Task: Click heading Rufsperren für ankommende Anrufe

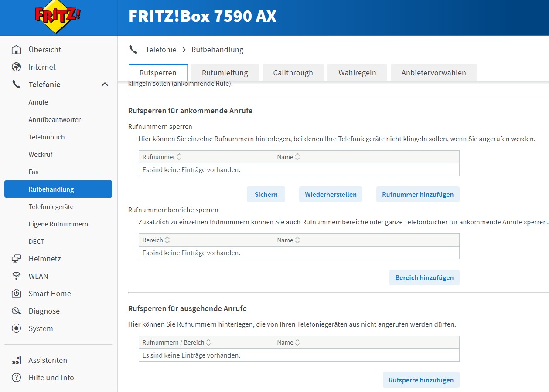Action: [190, 111]
